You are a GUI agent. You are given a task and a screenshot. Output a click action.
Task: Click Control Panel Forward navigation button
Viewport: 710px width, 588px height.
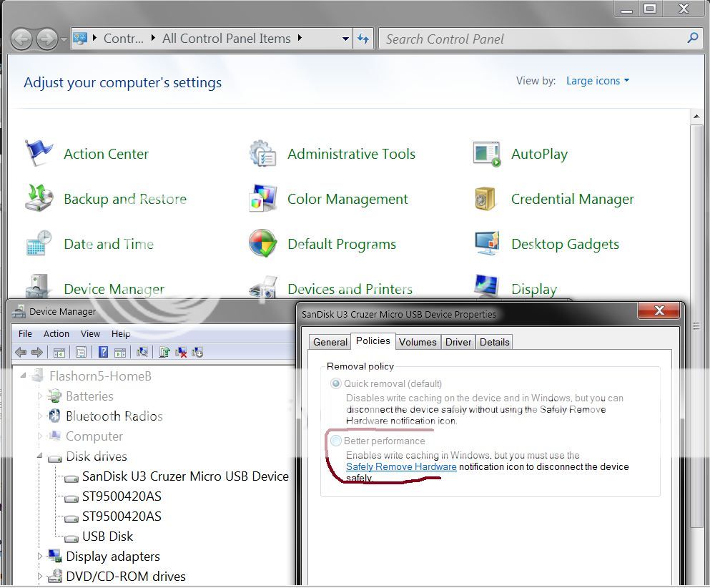(47, 39)
